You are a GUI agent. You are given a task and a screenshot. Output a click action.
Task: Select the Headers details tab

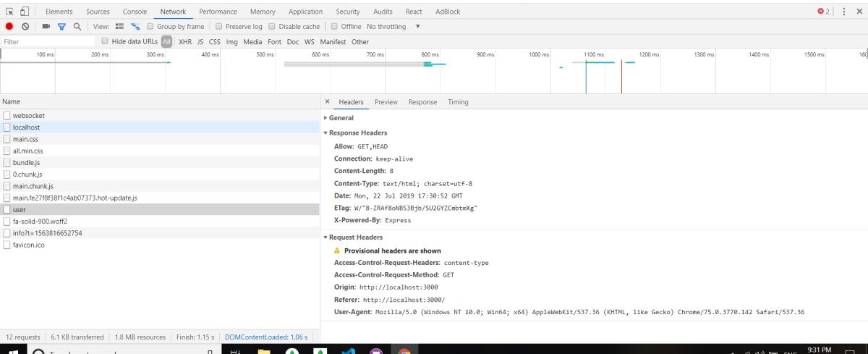pos(351,102)
